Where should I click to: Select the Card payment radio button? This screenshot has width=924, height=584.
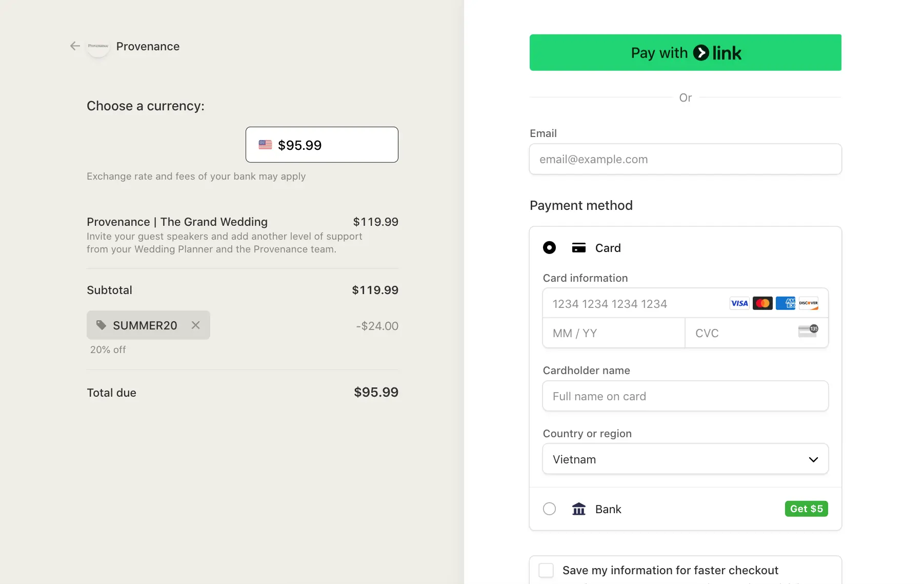pos(549,248)
